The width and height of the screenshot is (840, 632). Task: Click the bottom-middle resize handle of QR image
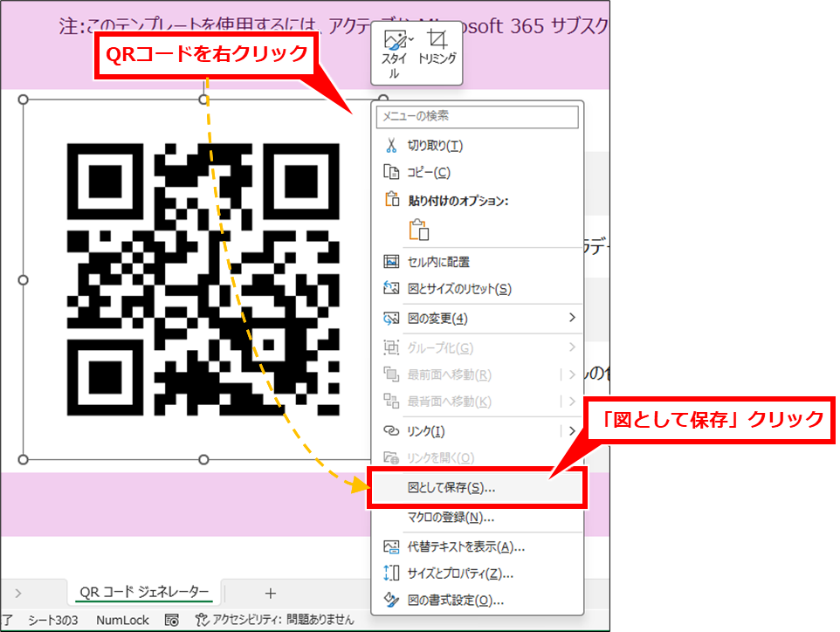click(203, 459)
